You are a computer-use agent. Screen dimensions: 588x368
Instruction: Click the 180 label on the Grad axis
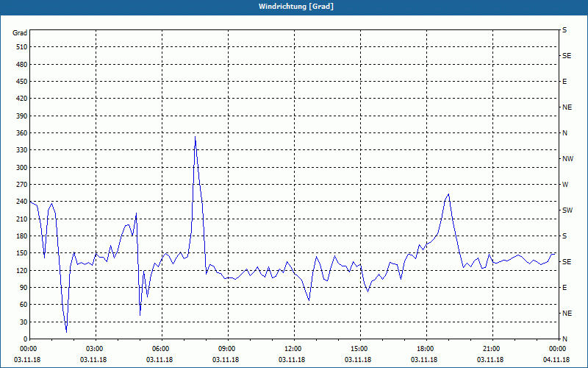click(x=21, y=236)
